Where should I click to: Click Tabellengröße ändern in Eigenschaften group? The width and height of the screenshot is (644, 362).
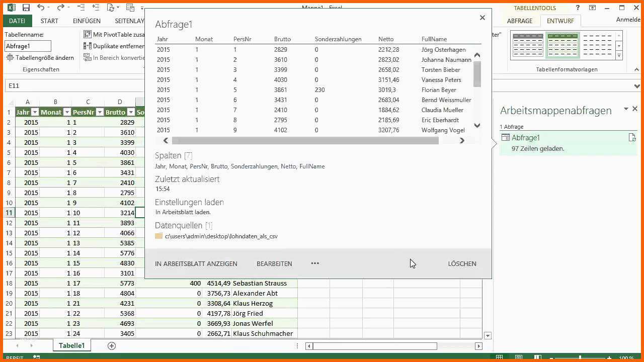40,58
